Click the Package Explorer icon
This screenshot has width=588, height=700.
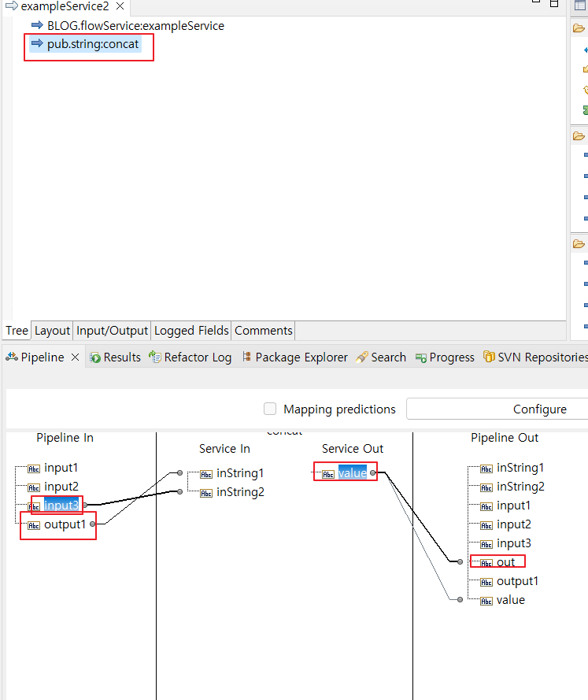[x=246, y=356]
